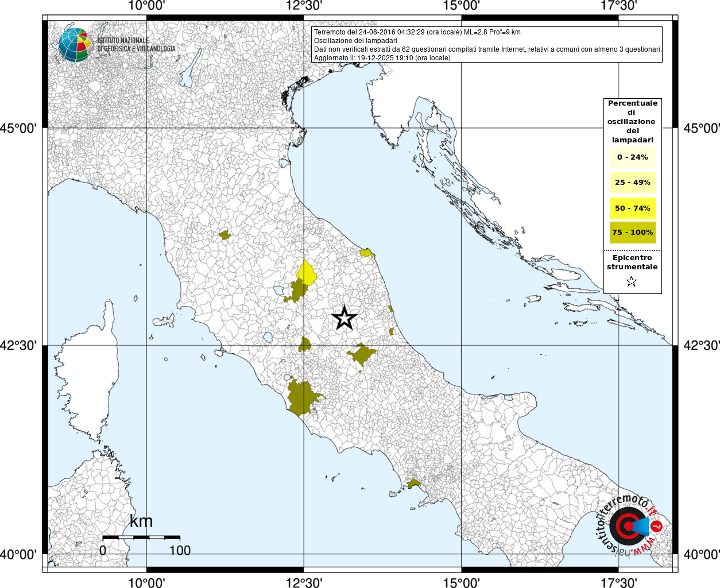720x588 pixels.
Task: Click the haisentitoilterremoto.it target logo
Action: [x=629, y=527]
